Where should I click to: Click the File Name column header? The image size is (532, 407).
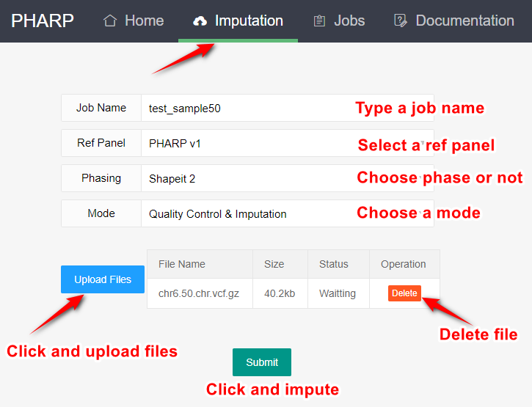point(182,264)
